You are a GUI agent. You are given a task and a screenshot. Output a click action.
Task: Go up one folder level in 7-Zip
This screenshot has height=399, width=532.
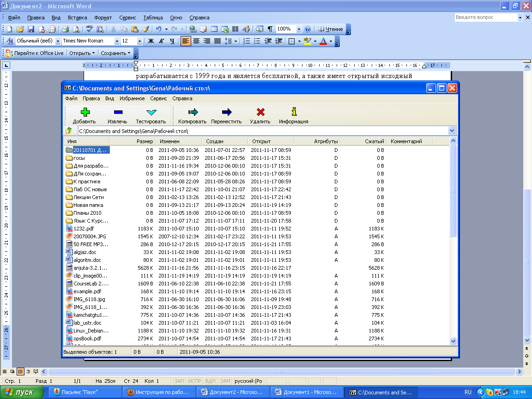[x=69, y=131]
